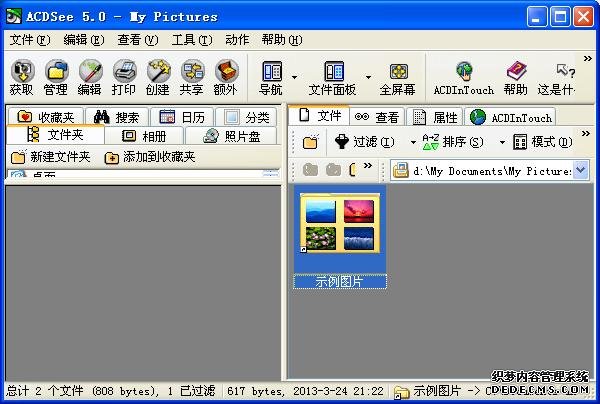Expand the path box dropdown arrow
The image size is (600, 404).
click(x=581, y=170)
